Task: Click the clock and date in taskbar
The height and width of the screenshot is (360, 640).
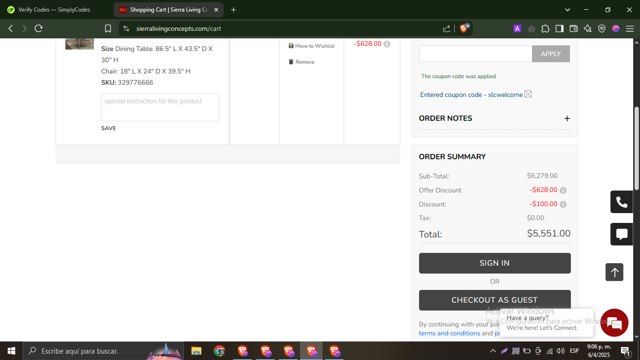Action: 598,351
